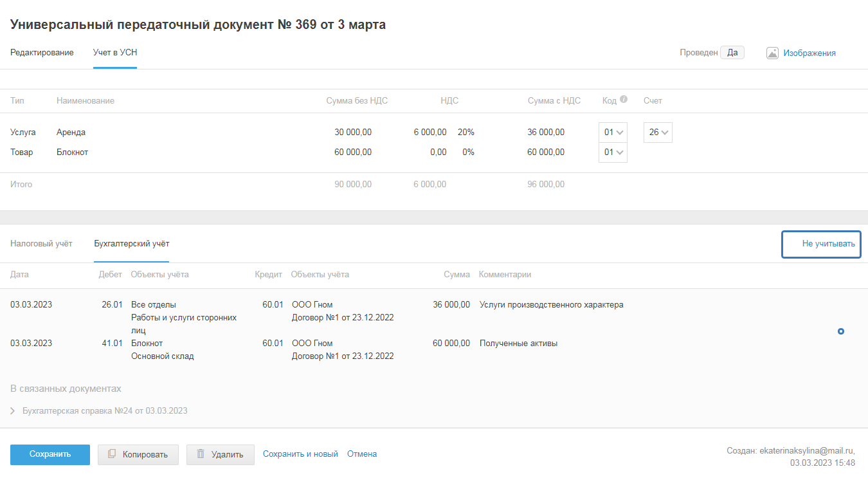Click the small circle marker beside entries
868x478 pixels.
pos(840,331)
